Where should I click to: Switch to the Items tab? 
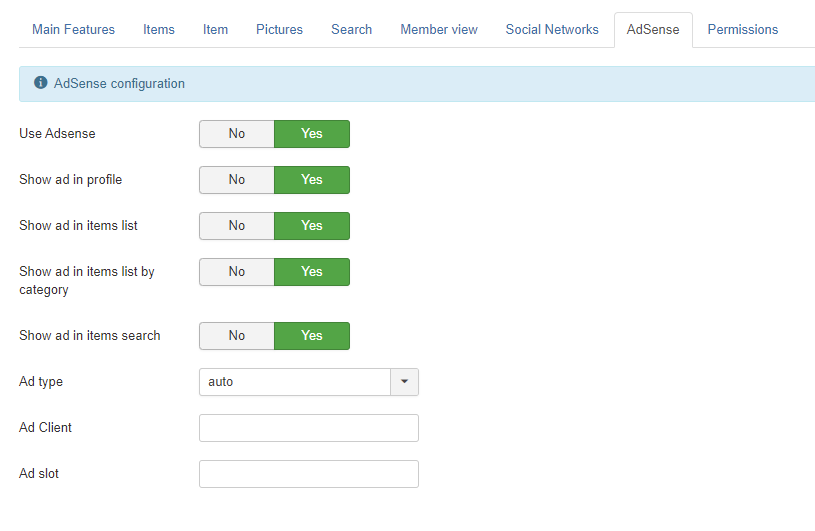[x=159, y=30]
